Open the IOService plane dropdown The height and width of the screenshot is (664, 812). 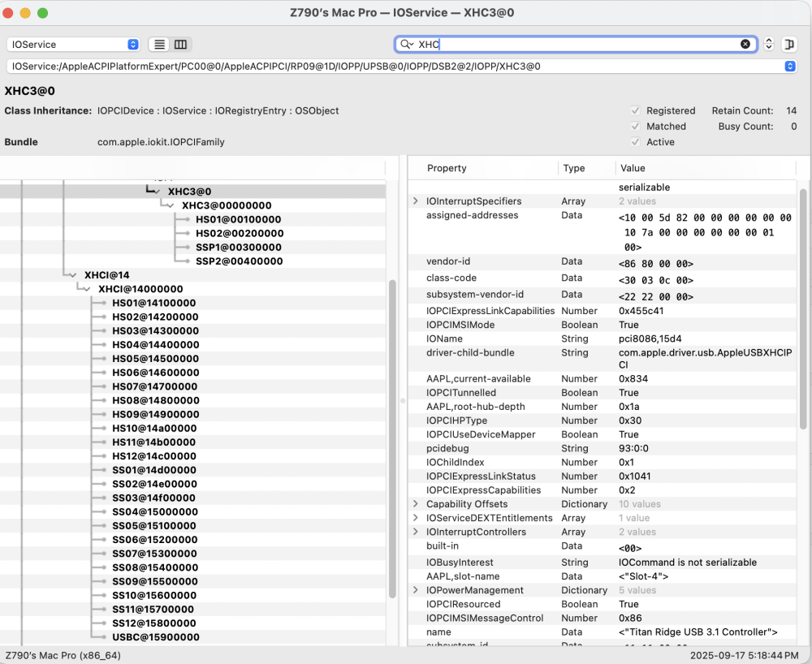(x=74, y=45)
